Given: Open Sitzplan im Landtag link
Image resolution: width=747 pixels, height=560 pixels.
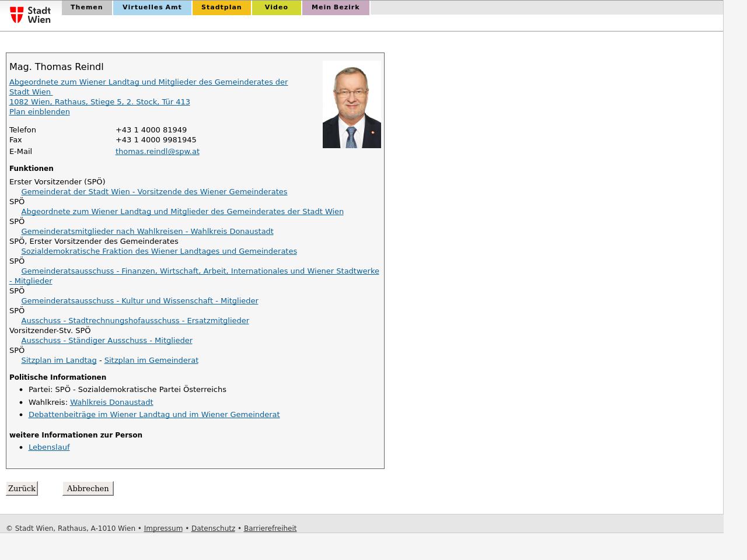Looking at the screenshot, I should click(59, 360).
